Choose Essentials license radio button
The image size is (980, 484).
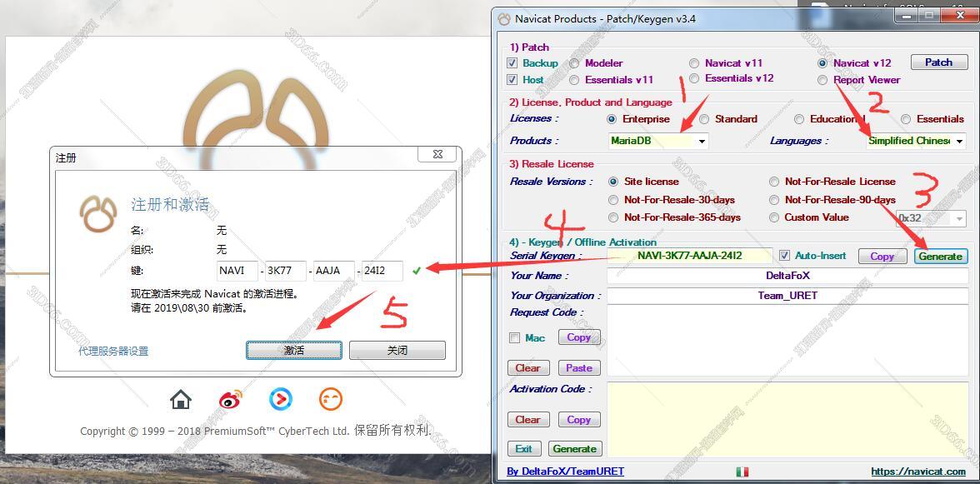(x=907, y=118)
